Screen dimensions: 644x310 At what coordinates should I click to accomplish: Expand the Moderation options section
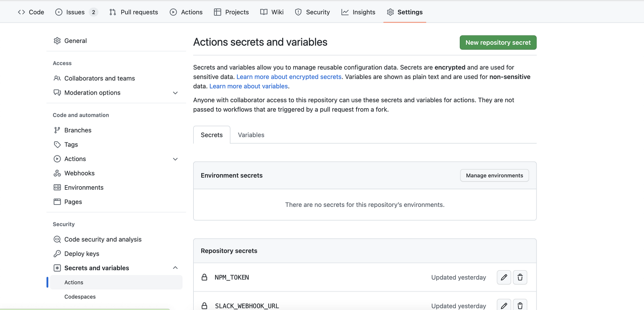pos(175,93)
